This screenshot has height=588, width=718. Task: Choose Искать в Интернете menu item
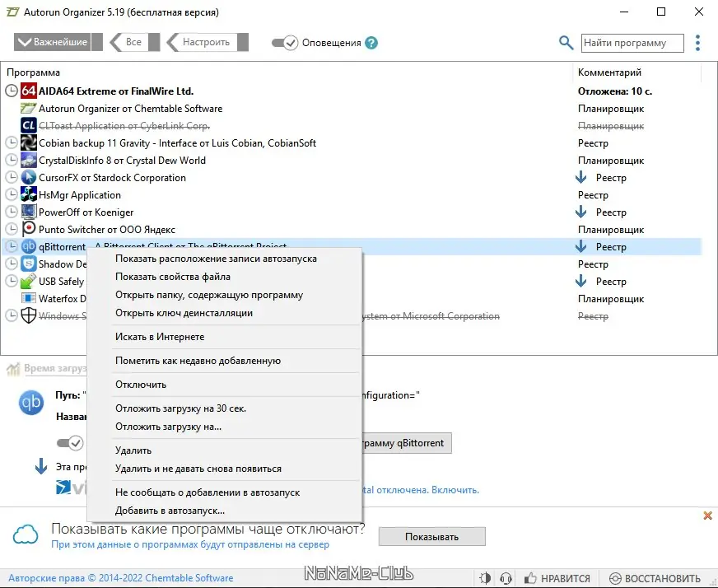click(x=224, y=337)
